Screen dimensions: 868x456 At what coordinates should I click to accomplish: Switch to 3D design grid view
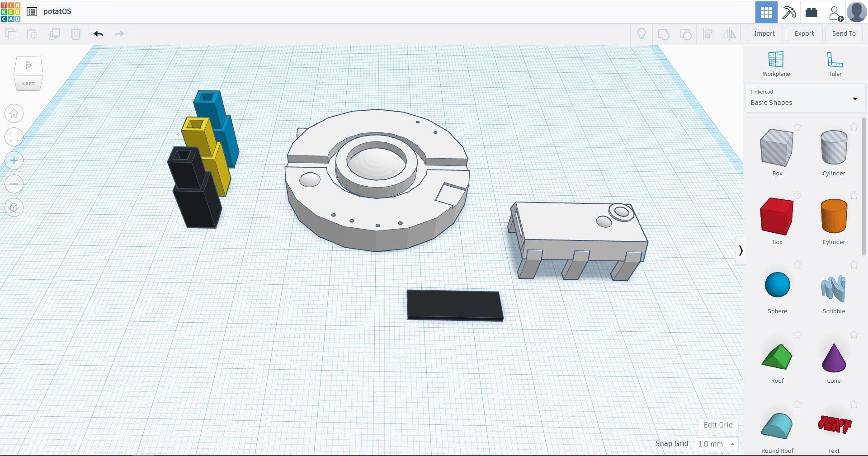tap(766, 12)
